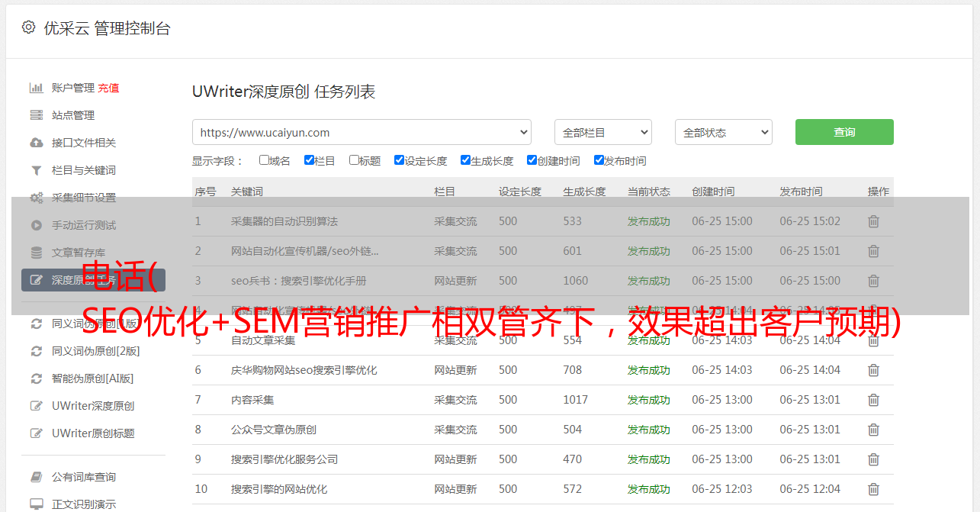Click trash icon for 搜索引擎优化服务公司 row

click(873, 459)
